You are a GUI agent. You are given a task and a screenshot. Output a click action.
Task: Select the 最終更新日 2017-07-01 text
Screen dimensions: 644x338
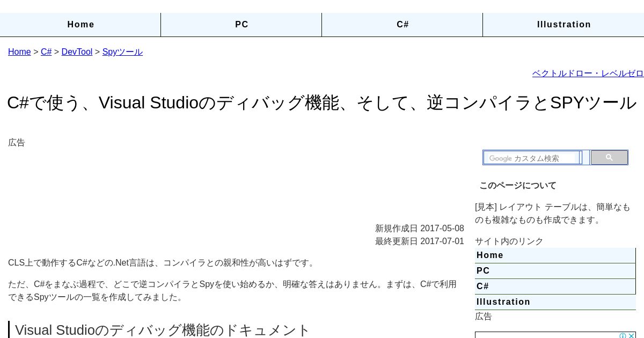420,241
